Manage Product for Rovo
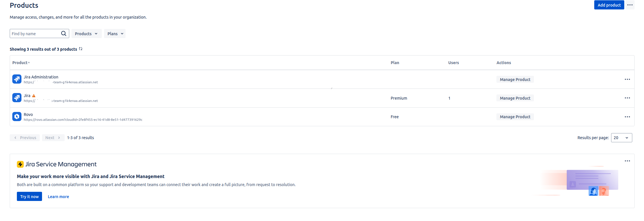The width and height of the screenshot is (644, 221). 515,117
